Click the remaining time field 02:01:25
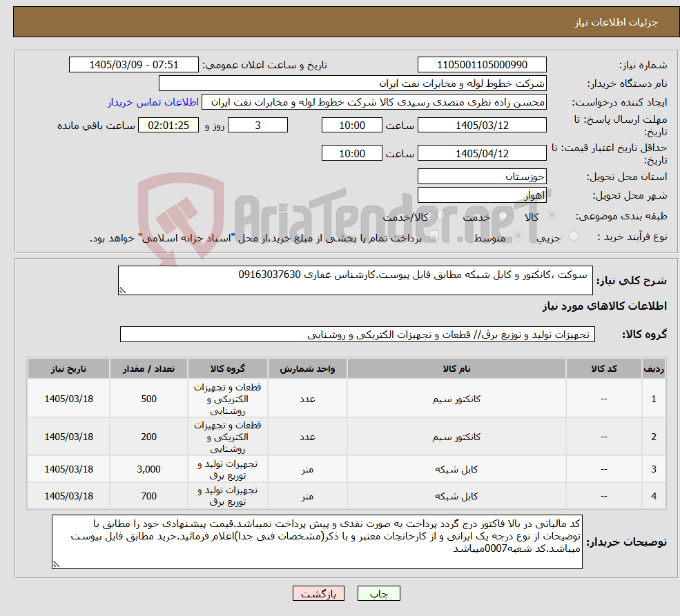680x616 pixels. coord(168,125)
